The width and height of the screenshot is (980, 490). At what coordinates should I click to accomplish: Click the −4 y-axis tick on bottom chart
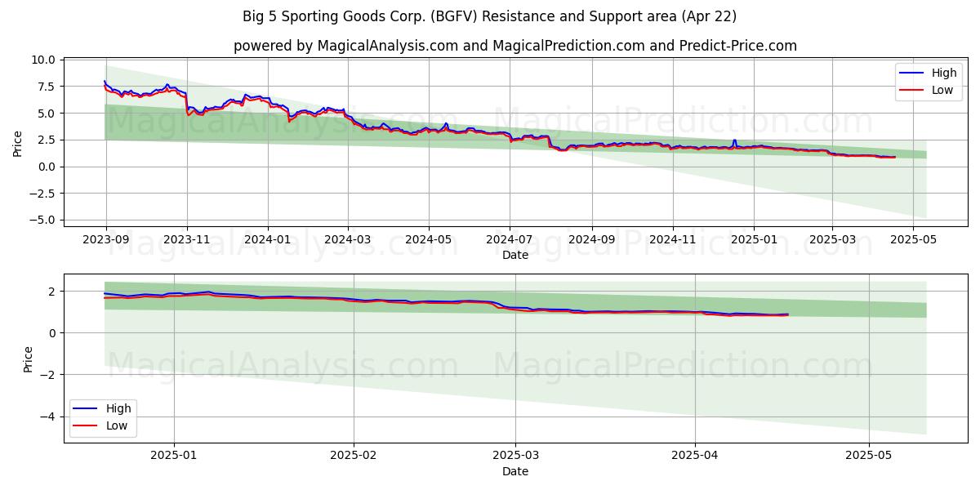[x=47, y=416]
